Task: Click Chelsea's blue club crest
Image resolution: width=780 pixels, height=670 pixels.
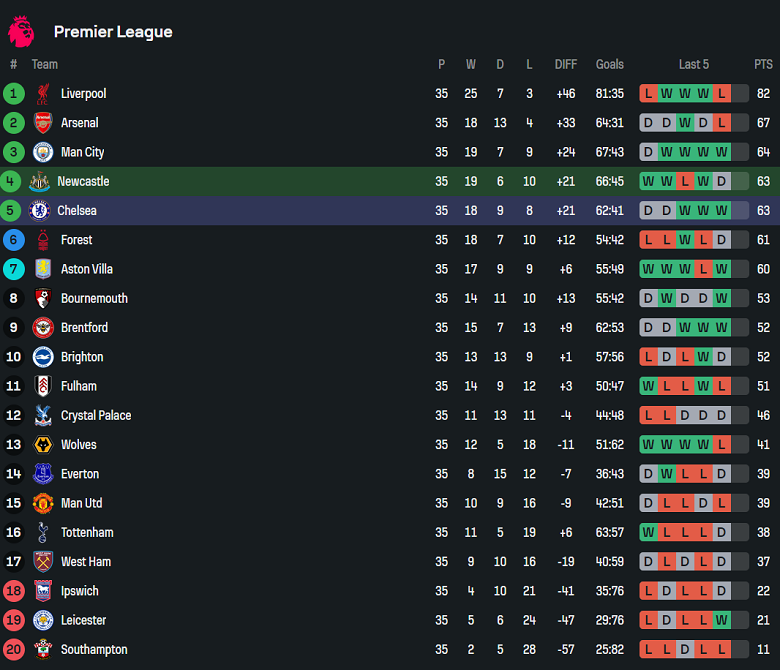Action: (40, 211)
